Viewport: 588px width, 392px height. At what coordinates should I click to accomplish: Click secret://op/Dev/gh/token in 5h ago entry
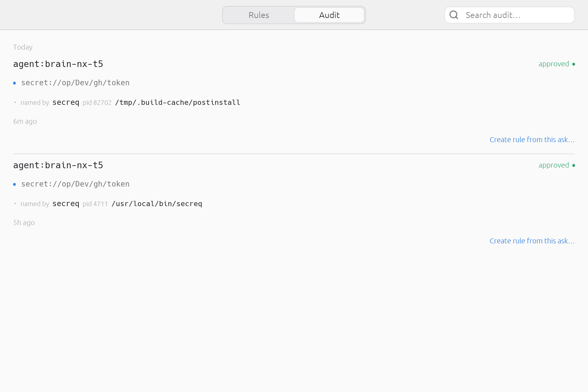[75, 184]
